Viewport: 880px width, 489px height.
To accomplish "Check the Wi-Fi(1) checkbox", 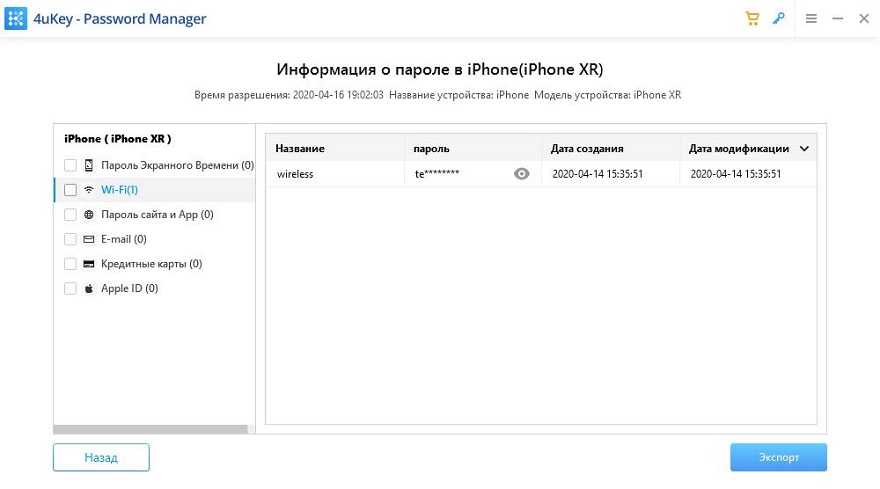I will click(70, 190).
